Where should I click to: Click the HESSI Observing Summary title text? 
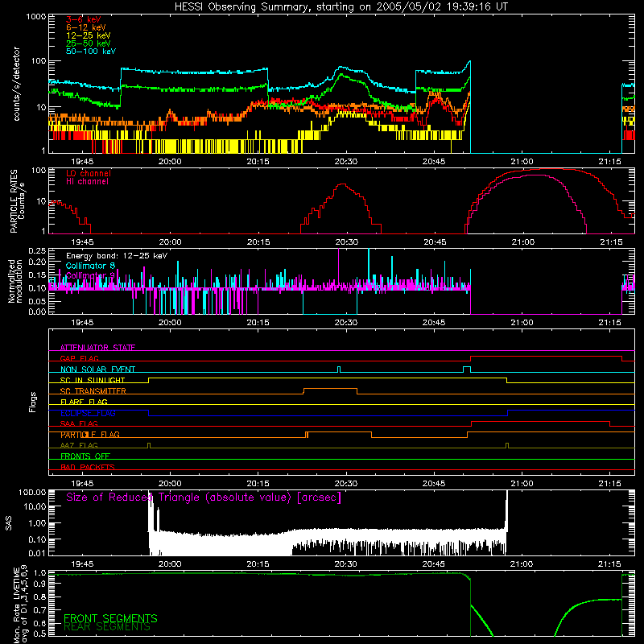coord(341,7)
